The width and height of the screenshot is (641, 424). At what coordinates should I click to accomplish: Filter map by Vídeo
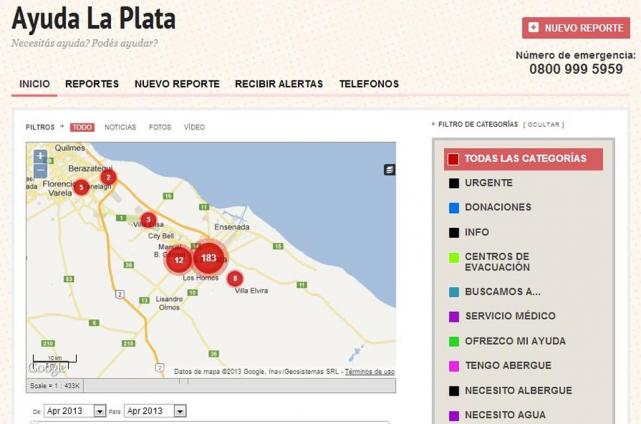(x=194, y=127)
